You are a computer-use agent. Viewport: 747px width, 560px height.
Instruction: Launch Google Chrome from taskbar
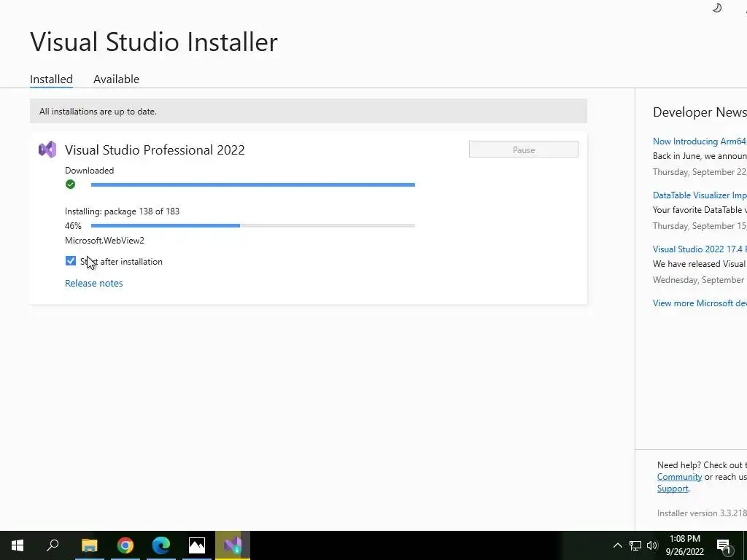pyautogui.click(x=125, y=545)
